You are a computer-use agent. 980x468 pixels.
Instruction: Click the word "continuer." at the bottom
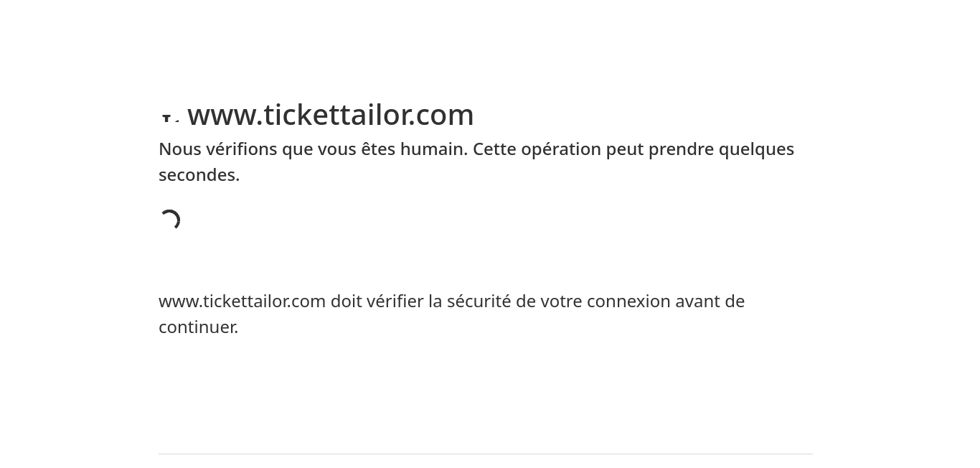coord(198,327)
